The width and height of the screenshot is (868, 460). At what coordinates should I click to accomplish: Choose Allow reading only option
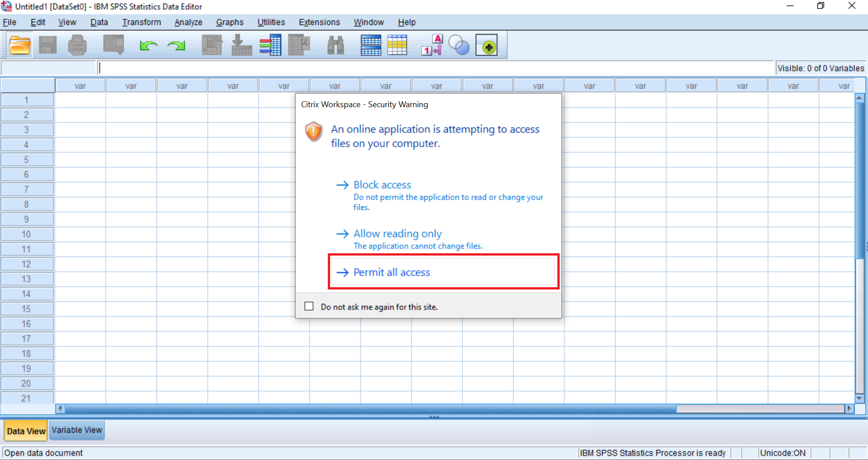pos(442,239)
